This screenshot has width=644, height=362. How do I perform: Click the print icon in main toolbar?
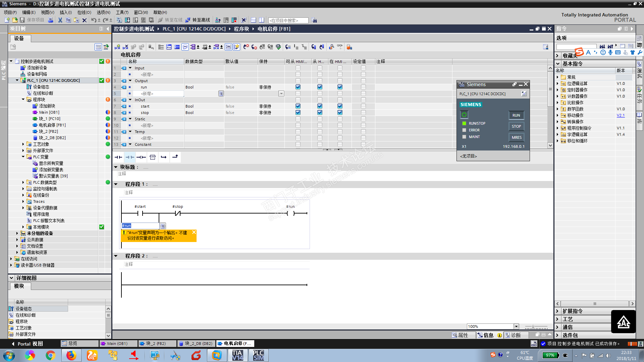(x=51, y=20)
